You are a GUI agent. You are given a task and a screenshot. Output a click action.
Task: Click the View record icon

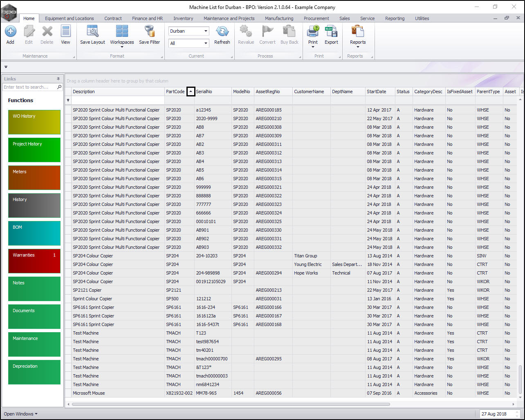coord(65,31)
